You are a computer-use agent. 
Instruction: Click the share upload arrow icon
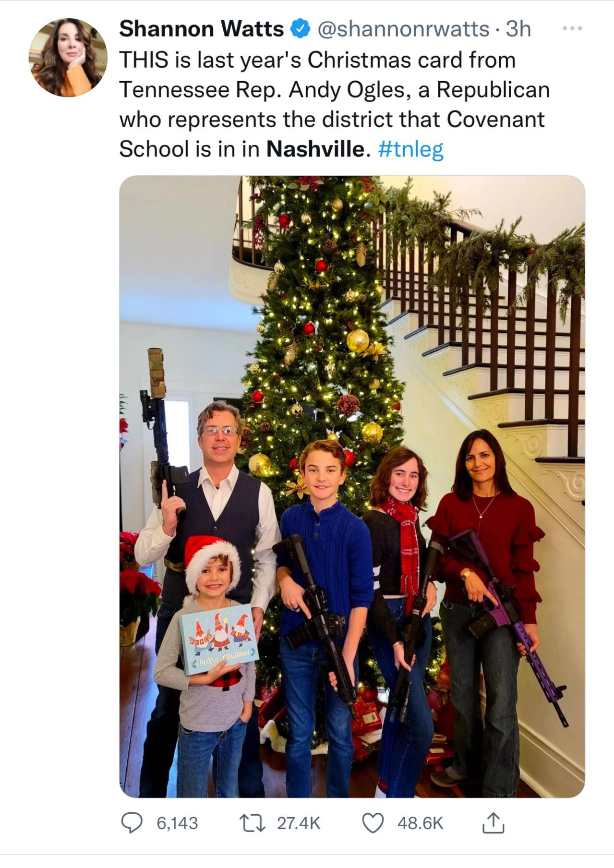pos(493,823)
